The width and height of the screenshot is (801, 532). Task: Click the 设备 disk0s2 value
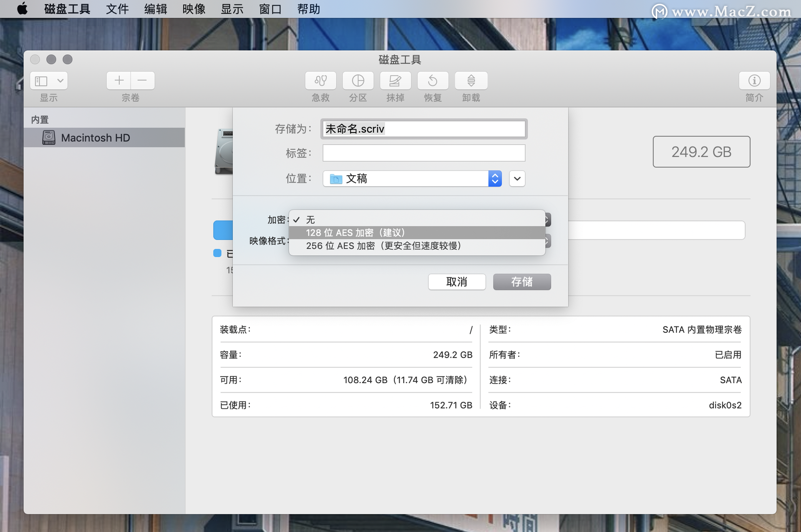coord(725,405)
